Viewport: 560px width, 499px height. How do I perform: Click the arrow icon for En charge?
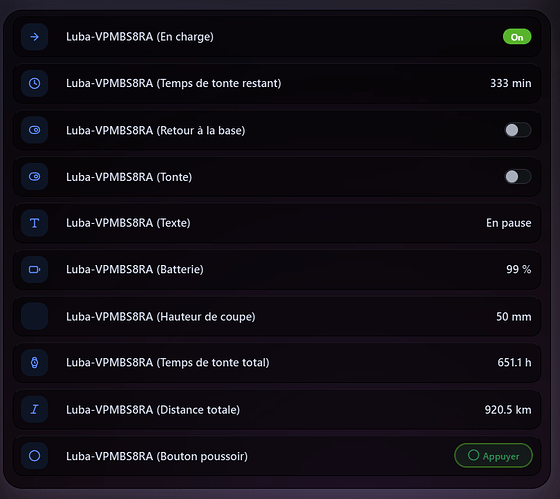point(35,37)
